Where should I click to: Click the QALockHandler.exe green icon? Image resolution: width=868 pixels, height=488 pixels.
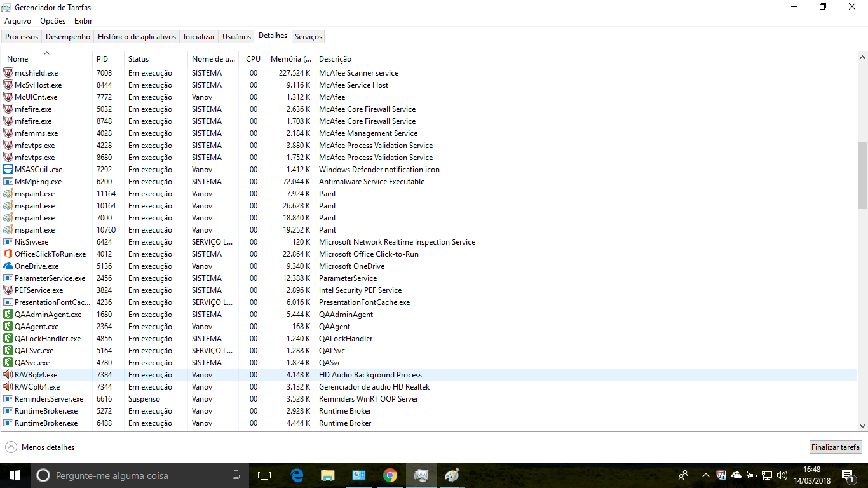[x=8, y=339]
